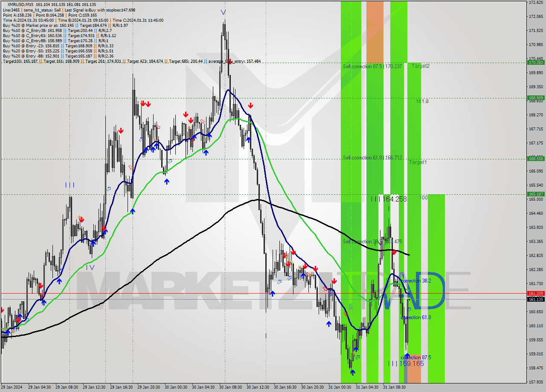Click the red down arrow near the 163.475 label

(394, 252)
